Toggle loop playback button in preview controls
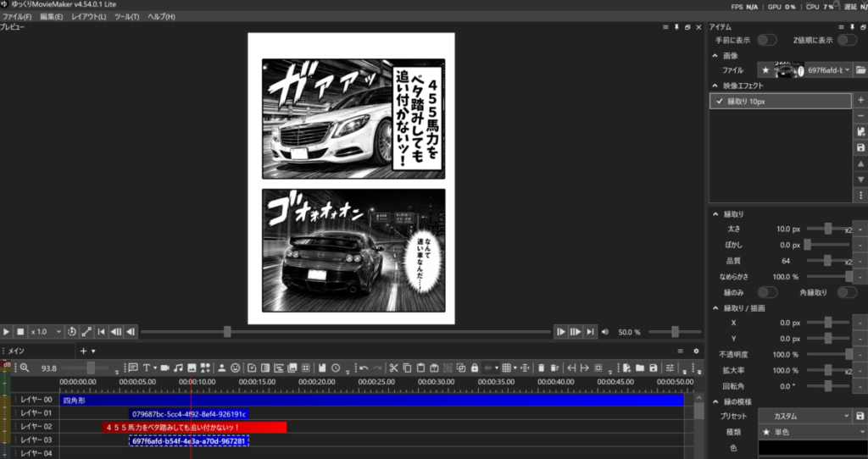 (x=72, y=332)
